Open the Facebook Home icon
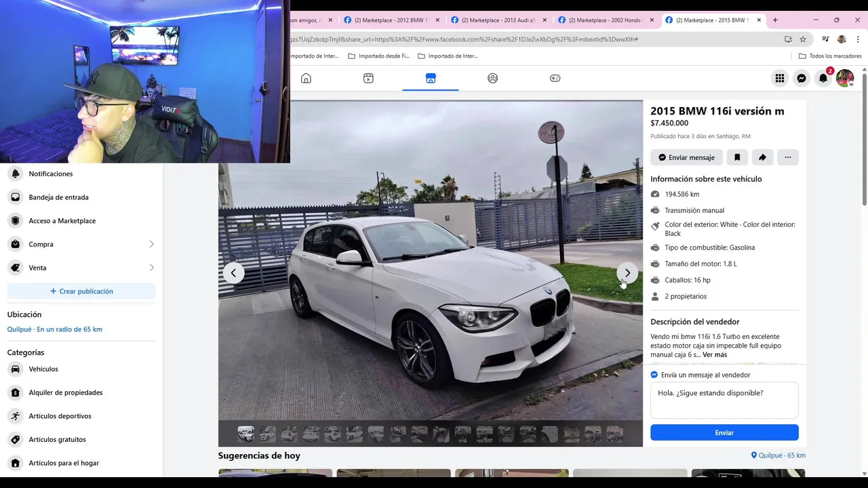Image resolution: width=868 pixels, height=488 pixels. pos(306,78)
